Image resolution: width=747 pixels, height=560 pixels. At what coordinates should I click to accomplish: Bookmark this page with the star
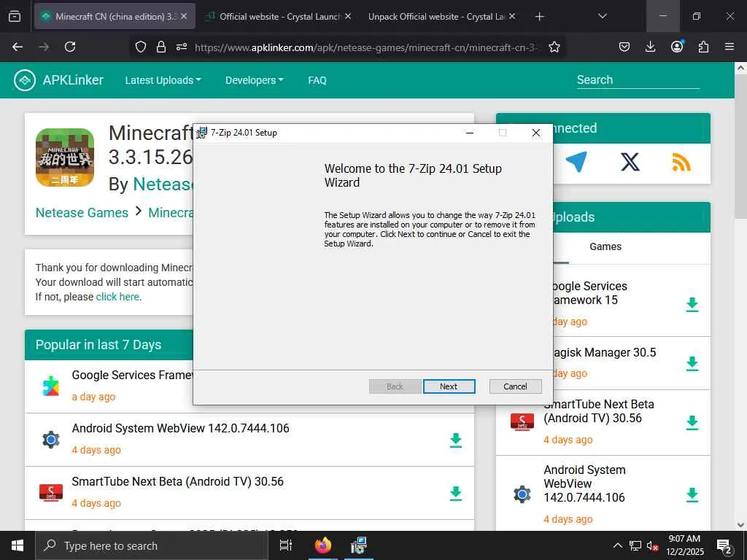(x=554, y=47)
